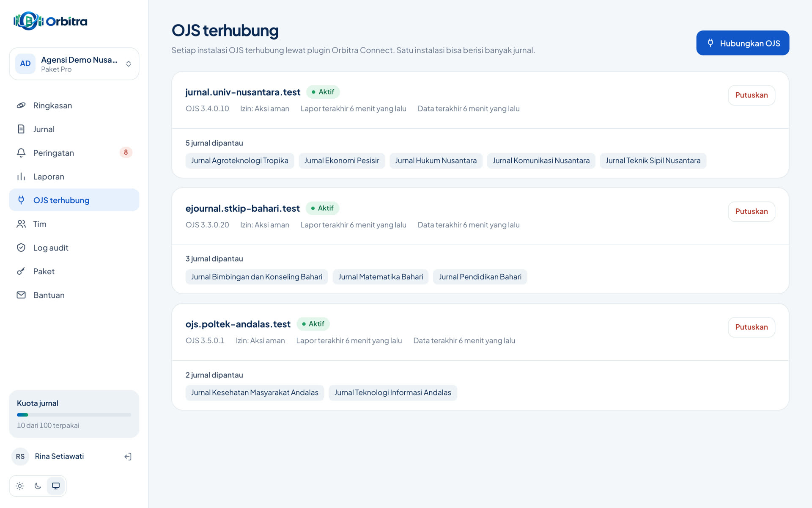The image size is (812, 508).
Task: Click the OJS 3.5.0.1 version text
Action: (205, 341)
